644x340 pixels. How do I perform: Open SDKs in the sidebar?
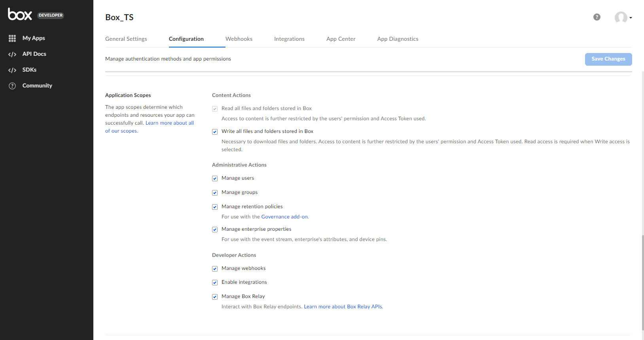coord(29,70)
